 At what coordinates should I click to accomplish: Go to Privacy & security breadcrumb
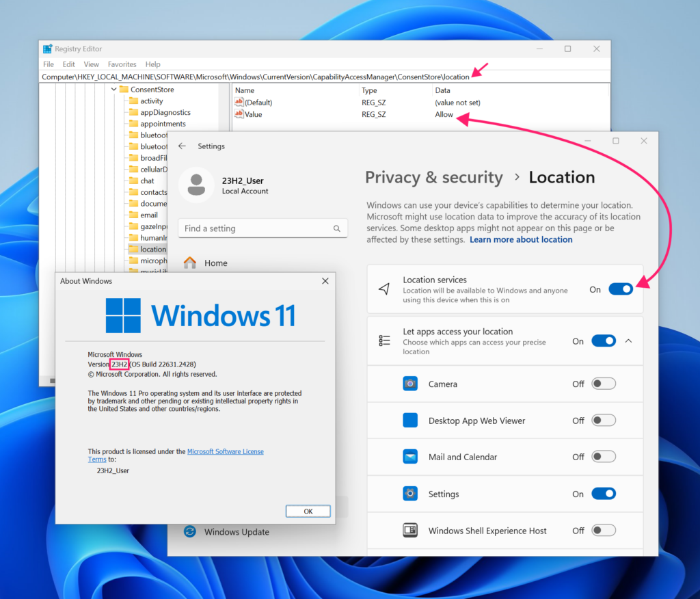click(434, 177)
